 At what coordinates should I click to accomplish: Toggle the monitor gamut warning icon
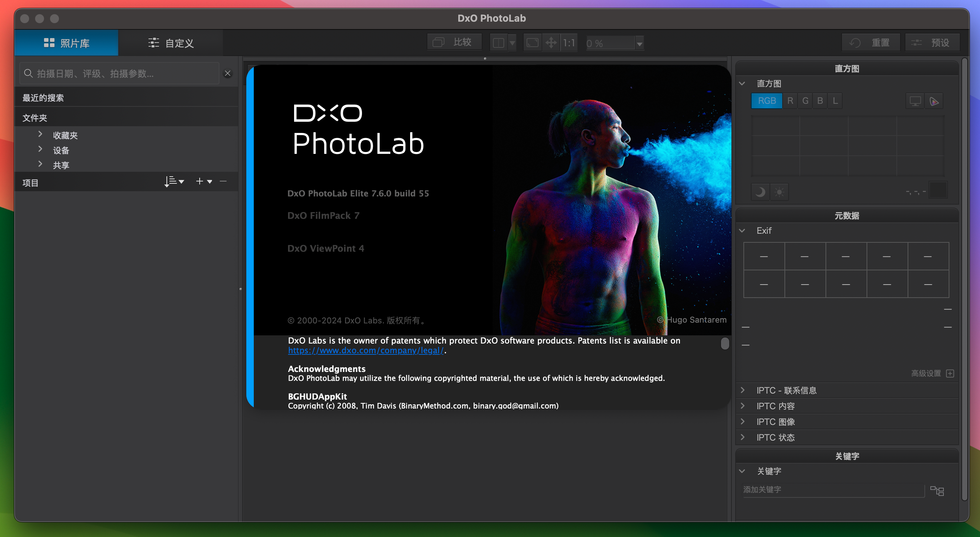point(915,101)
